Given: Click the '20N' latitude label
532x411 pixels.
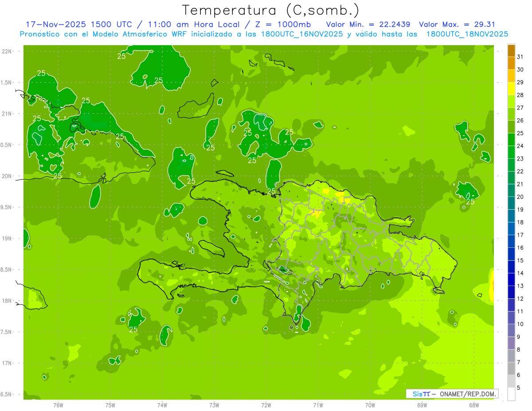Looking at the screenshot, I should 6,176.
